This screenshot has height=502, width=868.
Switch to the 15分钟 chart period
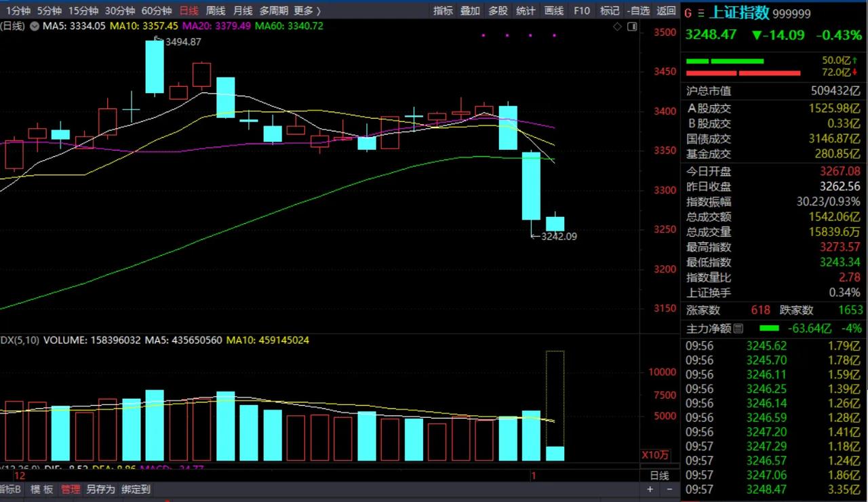click(x=84, y=11)
